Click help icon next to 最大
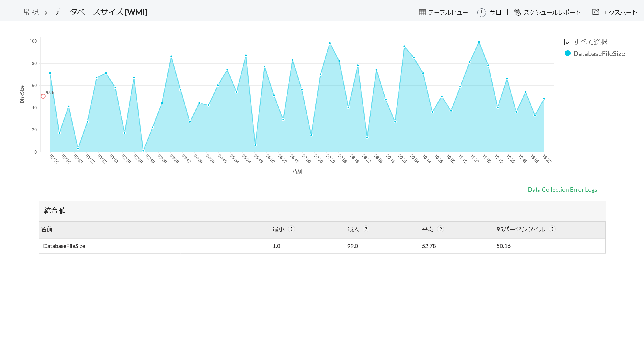Viewport: 644px width, 339px height. (366, 229)
